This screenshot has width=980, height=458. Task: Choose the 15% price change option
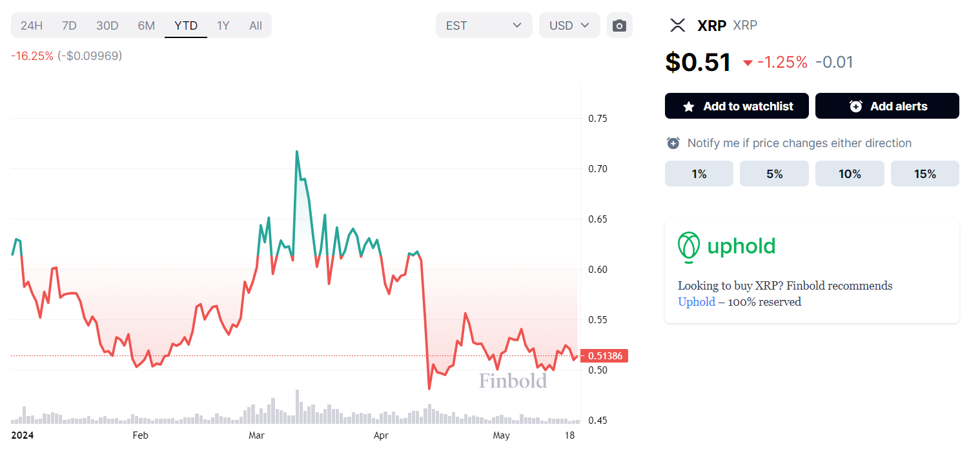click(924, 174)
